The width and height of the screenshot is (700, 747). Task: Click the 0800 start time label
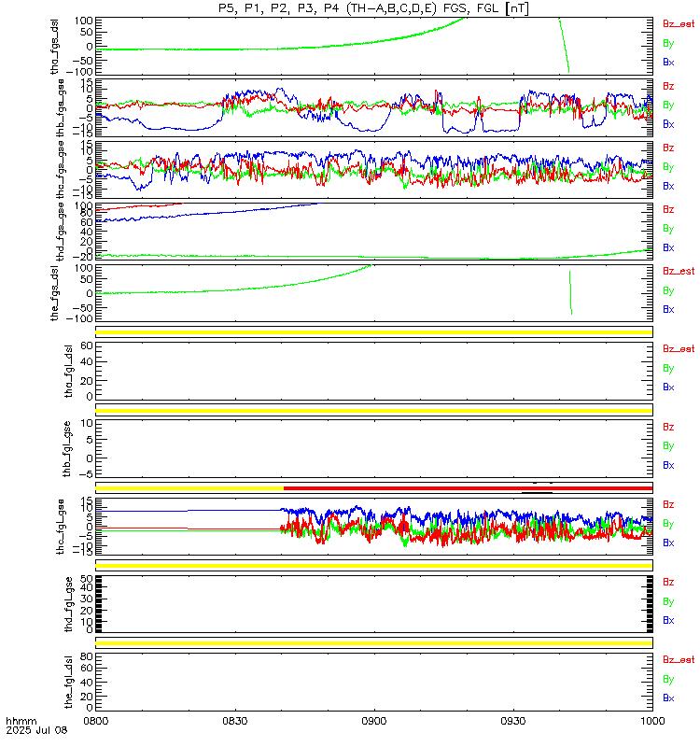(x=96, y=721)
